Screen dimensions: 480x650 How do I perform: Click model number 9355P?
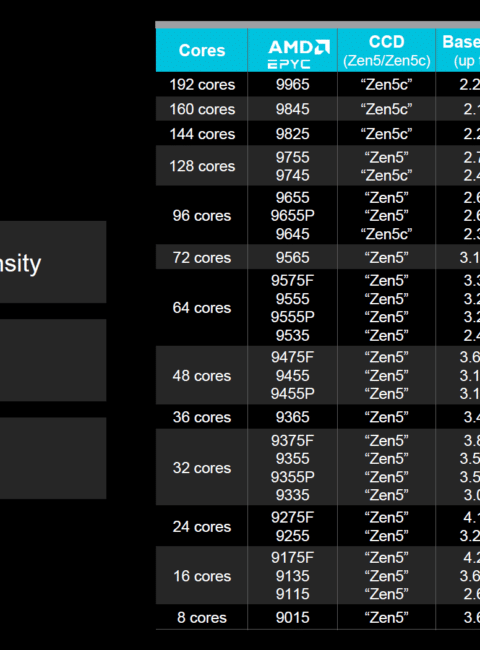(293, 477)
